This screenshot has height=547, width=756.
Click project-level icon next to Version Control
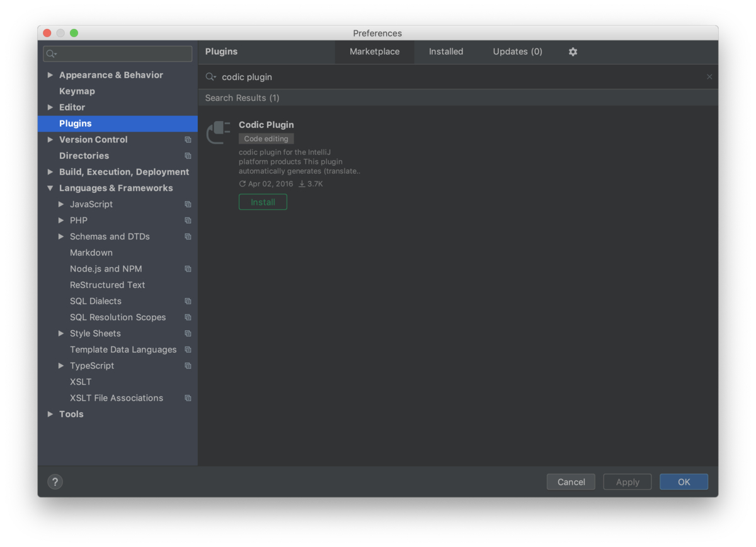pos(188,140)
